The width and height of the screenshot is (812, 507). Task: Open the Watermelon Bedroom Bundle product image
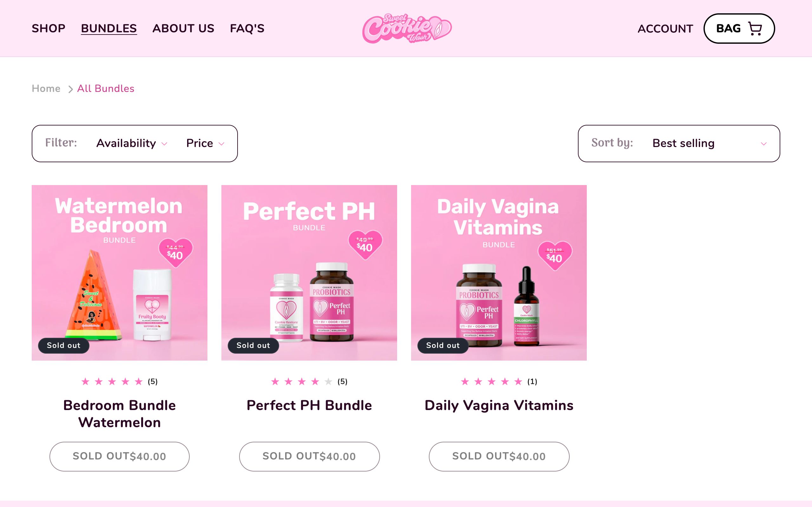[x=120, y=273]
